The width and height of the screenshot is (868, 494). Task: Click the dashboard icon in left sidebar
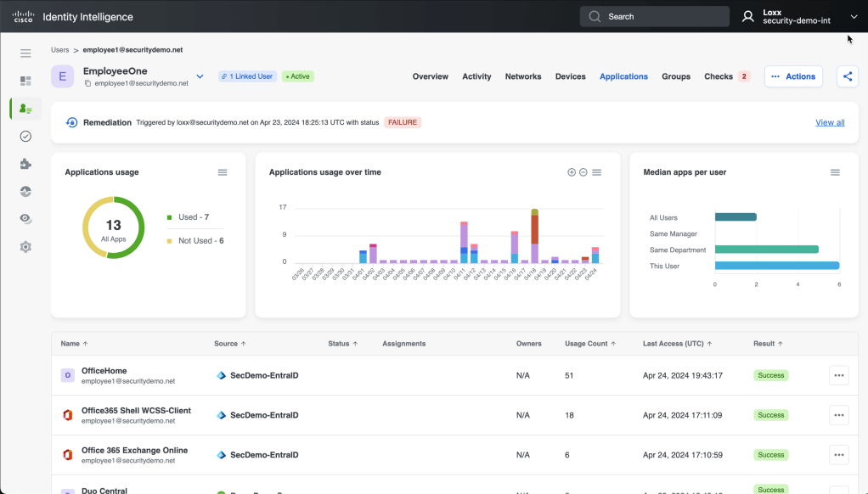(x=25, y=81)
